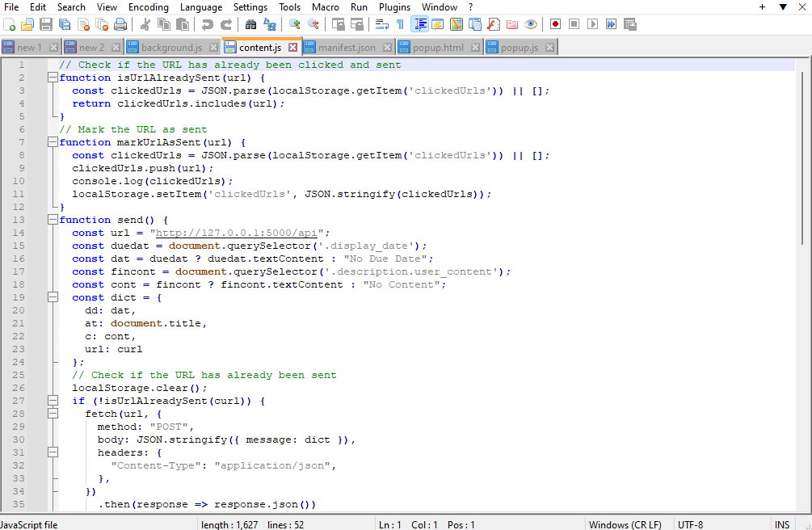Create a new file with toolbar icon
Image resolution: width=812 pixels, height=530 pixels.
[10, 24]
